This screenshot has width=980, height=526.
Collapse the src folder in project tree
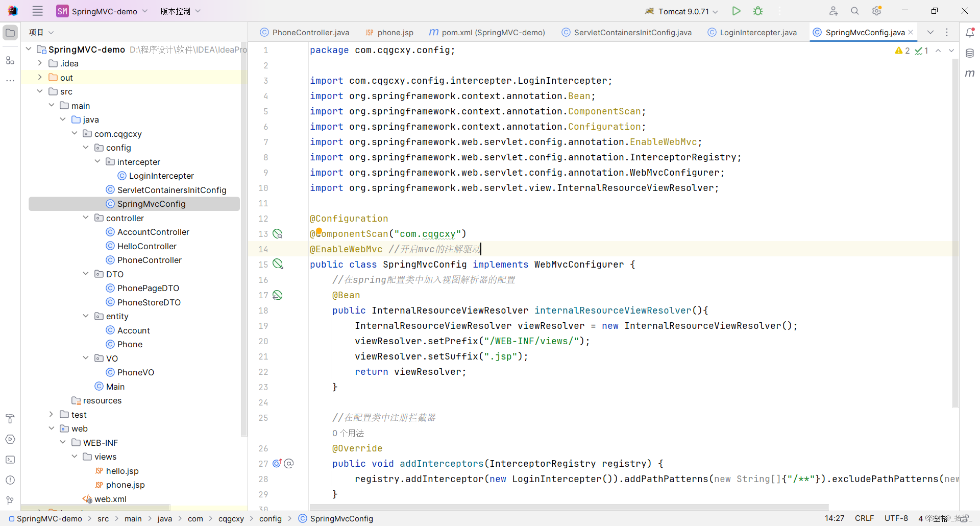(x=40, y=91)
